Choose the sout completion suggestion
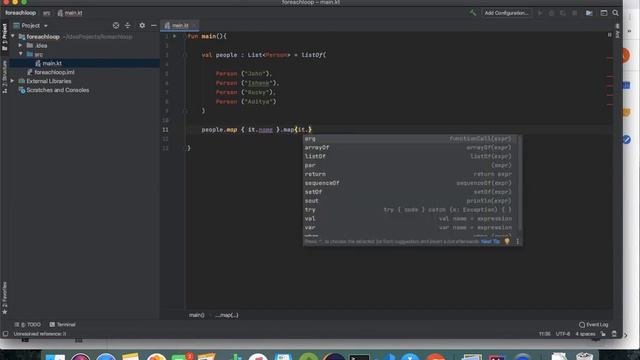This screenshot has width=640, height=360. click(x=410, y=201)
